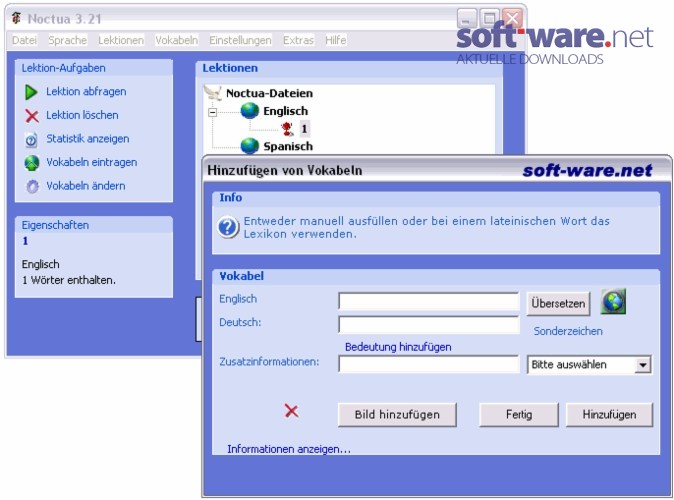Click the Eigenschaften panel header

94,225
